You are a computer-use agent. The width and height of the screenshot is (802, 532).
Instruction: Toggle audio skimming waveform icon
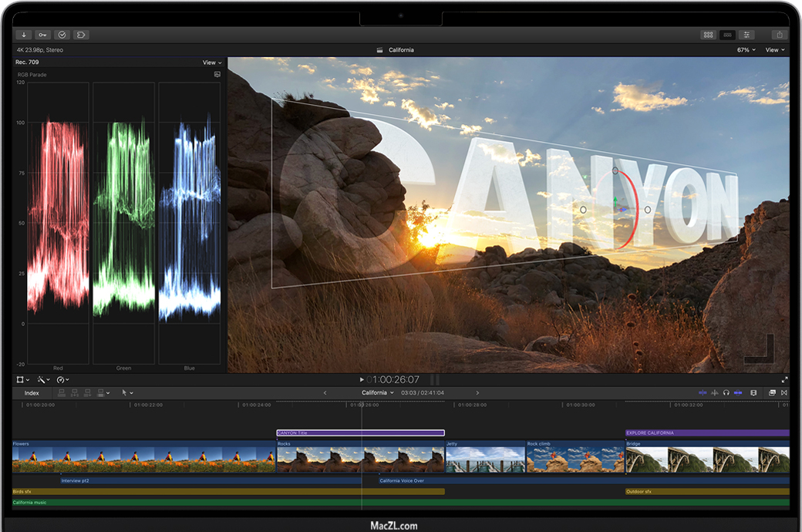[x=715, y=392]
